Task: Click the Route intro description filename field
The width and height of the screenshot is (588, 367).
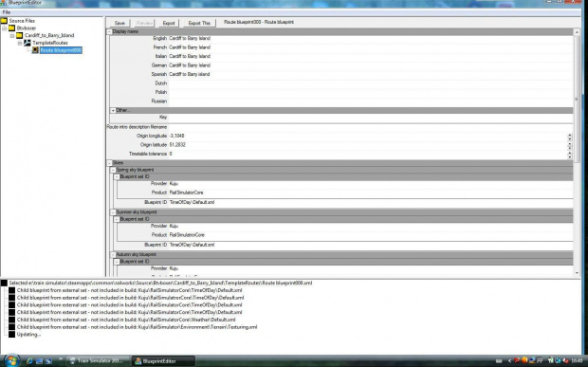Action: pyautogui.click(x=371, y=127)
